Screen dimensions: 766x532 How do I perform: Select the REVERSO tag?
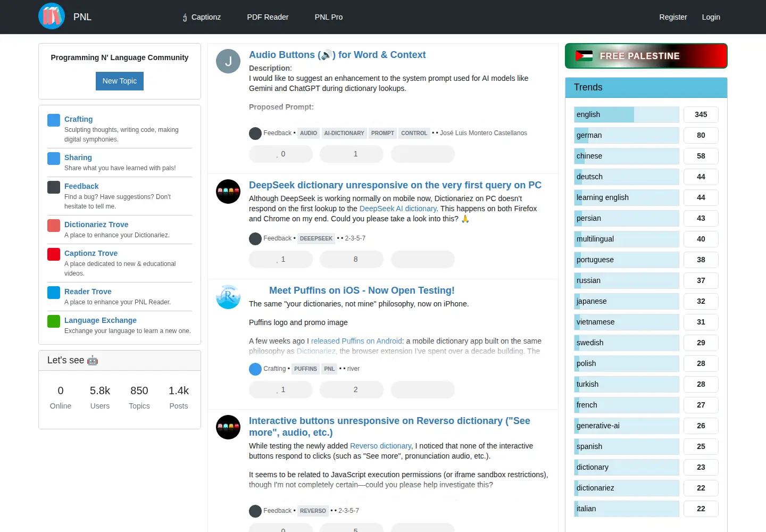click(x=313, y=511)
